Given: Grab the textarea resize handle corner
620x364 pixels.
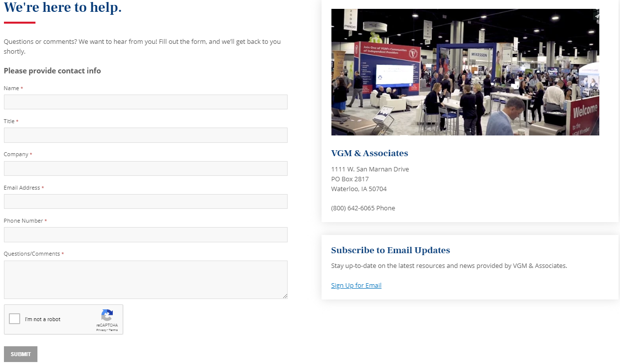Looking at the screenshot, I should pyautogui.click(x=285, y=296).
